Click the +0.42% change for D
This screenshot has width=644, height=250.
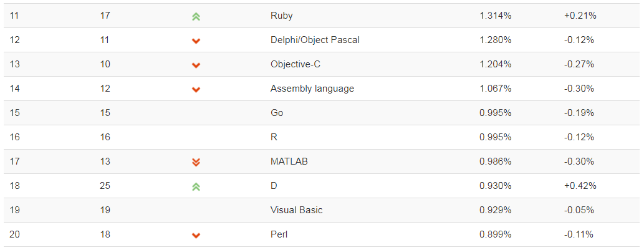coord(580,186)
